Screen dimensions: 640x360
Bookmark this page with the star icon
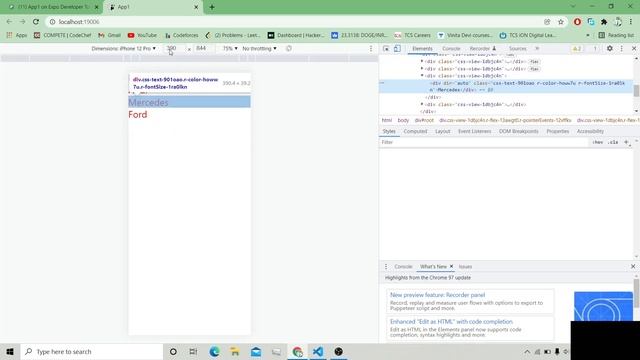[561, 22]
